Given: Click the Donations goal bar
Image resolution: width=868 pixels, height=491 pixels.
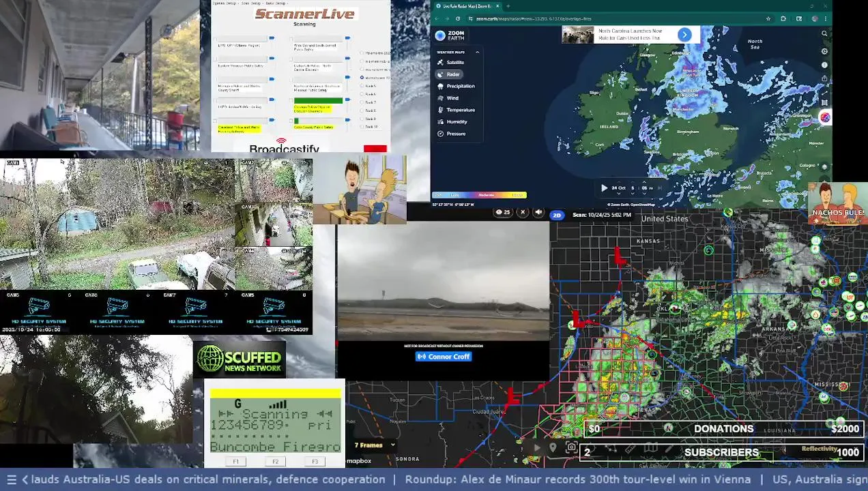Looking at the screenshot, I should point(723,429).
